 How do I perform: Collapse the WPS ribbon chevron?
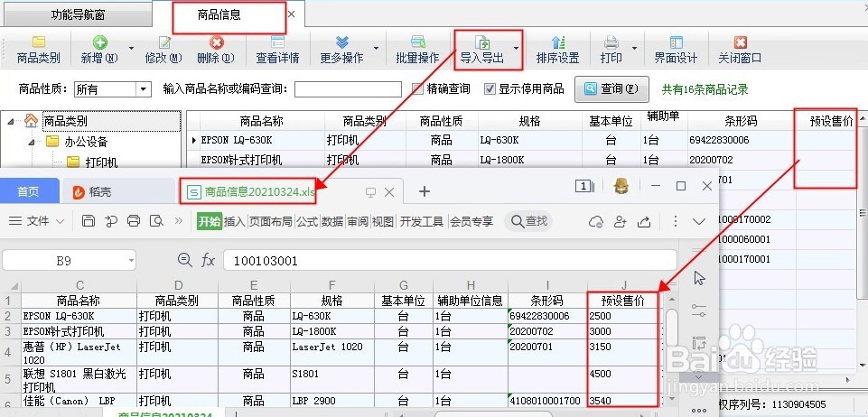coord(698,222)
